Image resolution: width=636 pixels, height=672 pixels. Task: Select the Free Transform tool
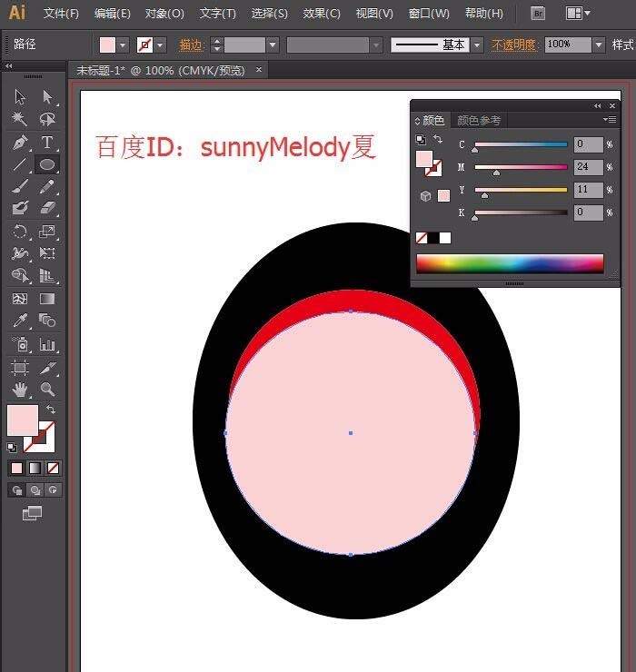pyautogui.click(x=47, y=253)
